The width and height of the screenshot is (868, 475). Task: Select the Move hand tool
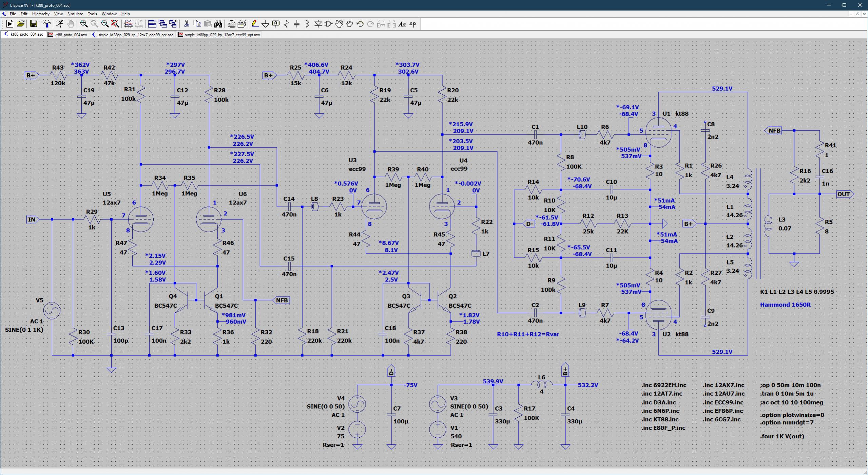click(339, 24)
